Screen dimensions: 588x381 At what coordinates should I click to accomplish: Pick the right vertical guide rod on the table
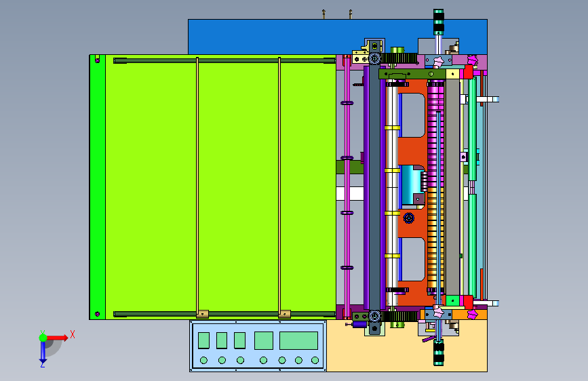[x=279, y=186]
